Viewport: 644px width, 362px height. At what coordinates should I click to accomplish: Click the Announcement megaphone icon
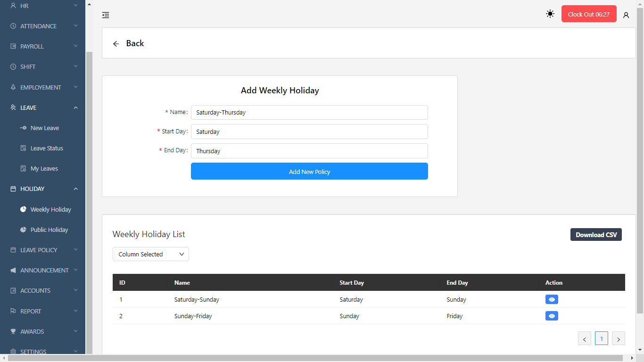click(x=13, y=271)
